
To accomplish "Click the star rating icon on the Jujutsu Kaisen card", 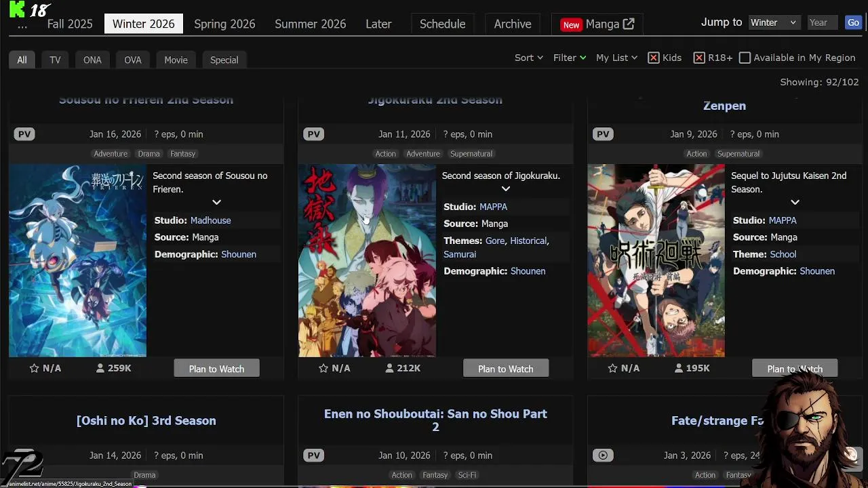I will pyautogui.click(x=612, y=368).
